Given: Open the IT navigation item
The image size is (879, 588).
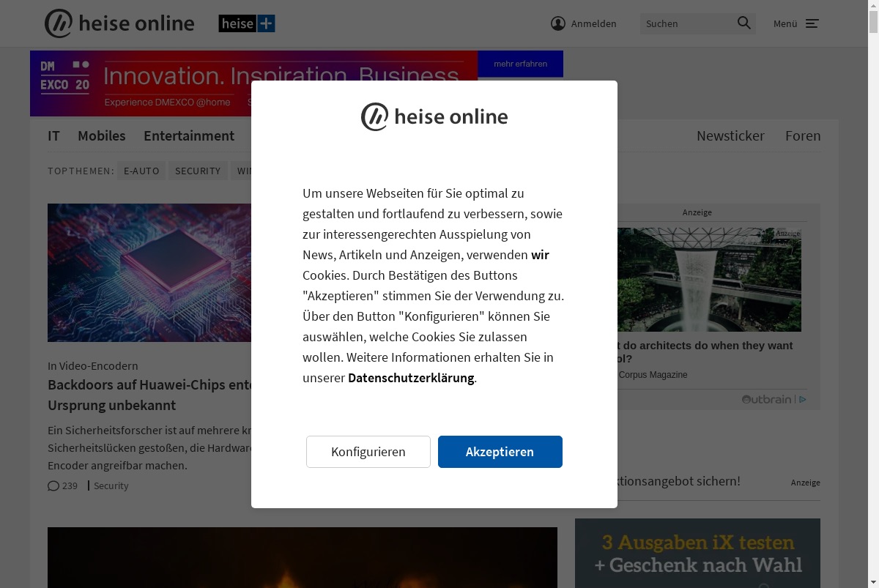Looking at the screenshot, I should tap(53, 135).
